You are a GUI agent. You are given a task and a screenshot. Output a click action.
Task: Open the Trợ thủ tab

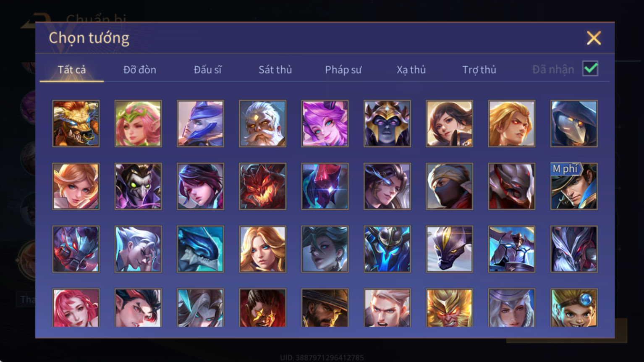tap(479, 70)
